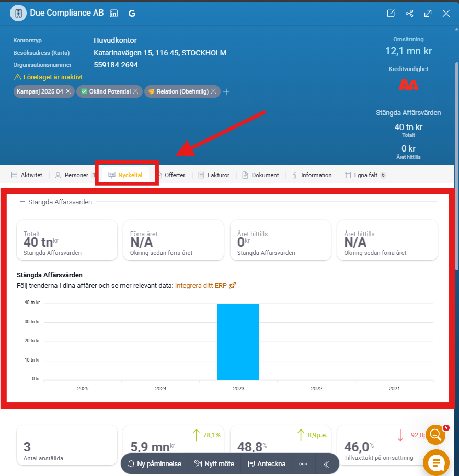This screenshot has height=476, width=459.
Task: Open the Offerter tab
Action: (x=171, y=175)
